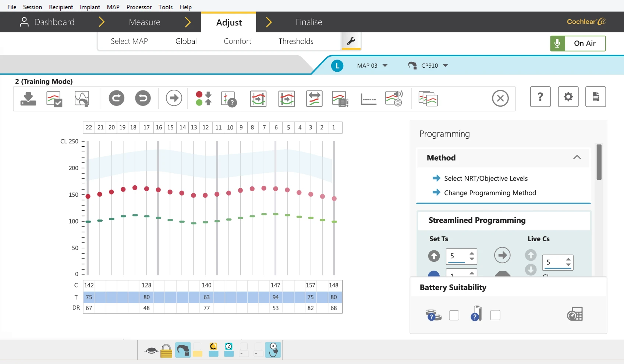Image resolution: width=624 pixels, height=364 pixels.
Task: Toggle the On Air microphone button
Action: (x=578, y=43)
